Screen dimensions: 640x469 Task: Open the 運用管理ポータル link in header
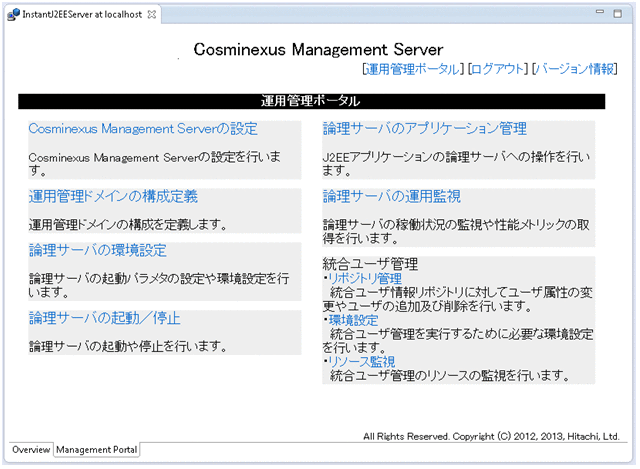(x=413, y=69)
